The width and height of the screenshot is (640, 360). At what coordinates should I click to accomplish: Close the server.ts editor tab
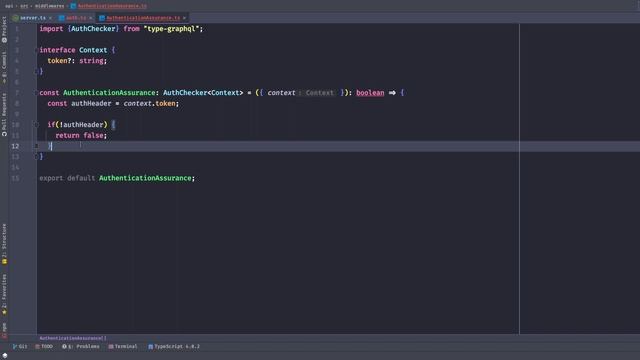pos(50,18)
